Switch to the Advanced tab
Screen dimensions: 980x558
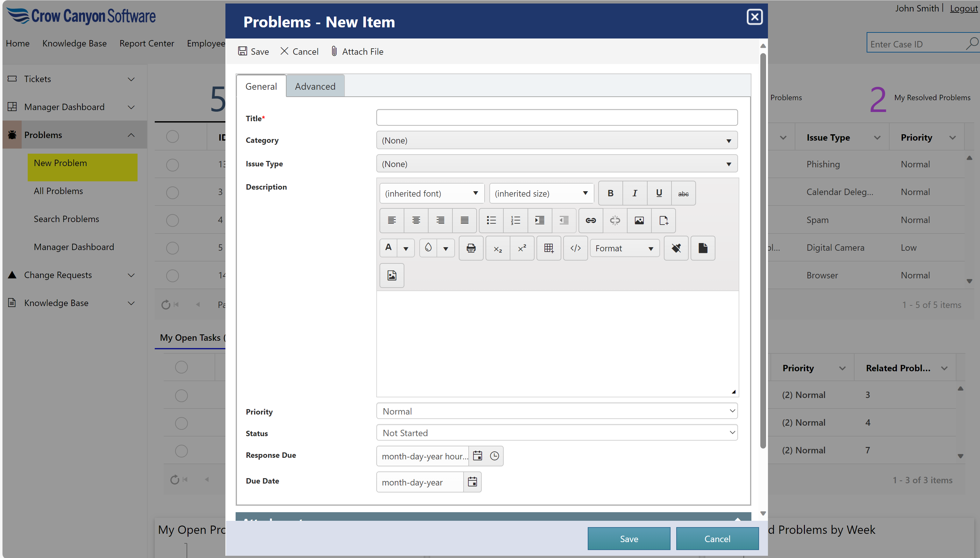315,87
